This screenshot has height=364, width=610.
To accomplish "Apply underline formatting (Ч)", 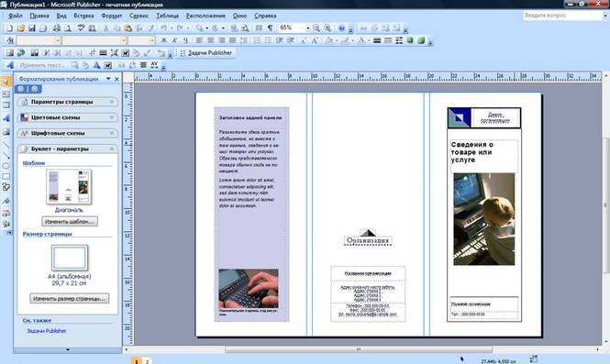I will (x=185, y=40).
